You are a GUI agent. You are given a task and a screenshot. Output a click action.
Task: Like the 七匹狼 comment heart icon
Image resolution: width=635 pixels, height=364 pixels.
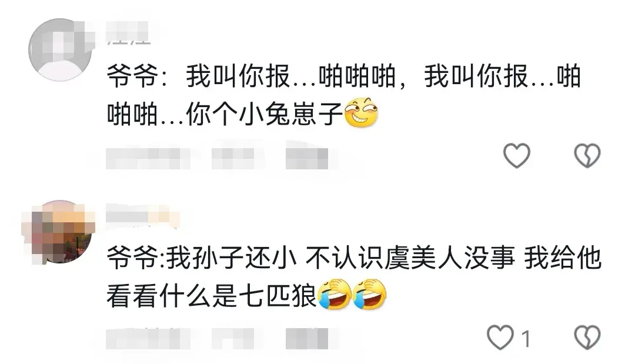click(x=500, y=338)
